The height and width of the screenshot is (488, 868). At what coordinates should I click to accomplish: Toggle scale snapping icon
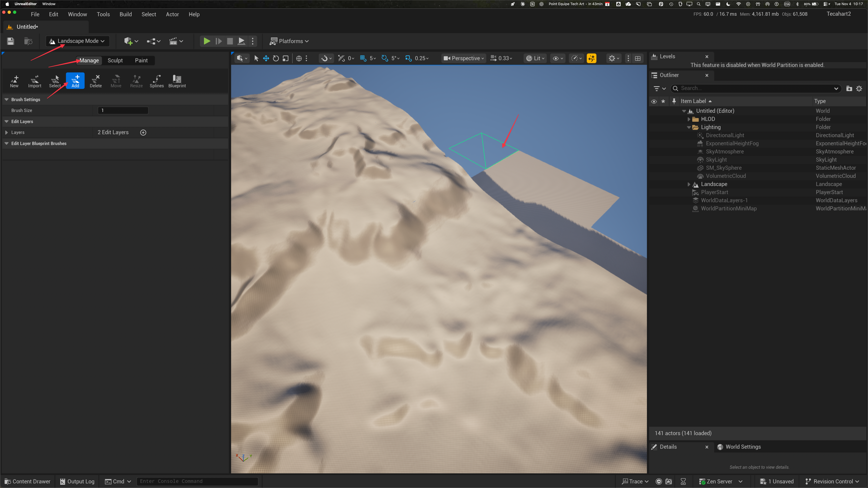[408, 58]
